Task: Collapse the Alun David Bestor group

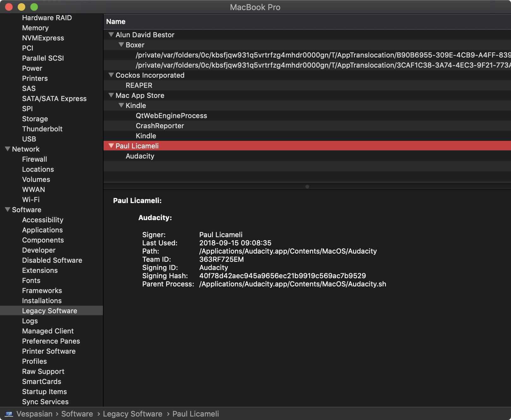Action: (x=111, y=34)
